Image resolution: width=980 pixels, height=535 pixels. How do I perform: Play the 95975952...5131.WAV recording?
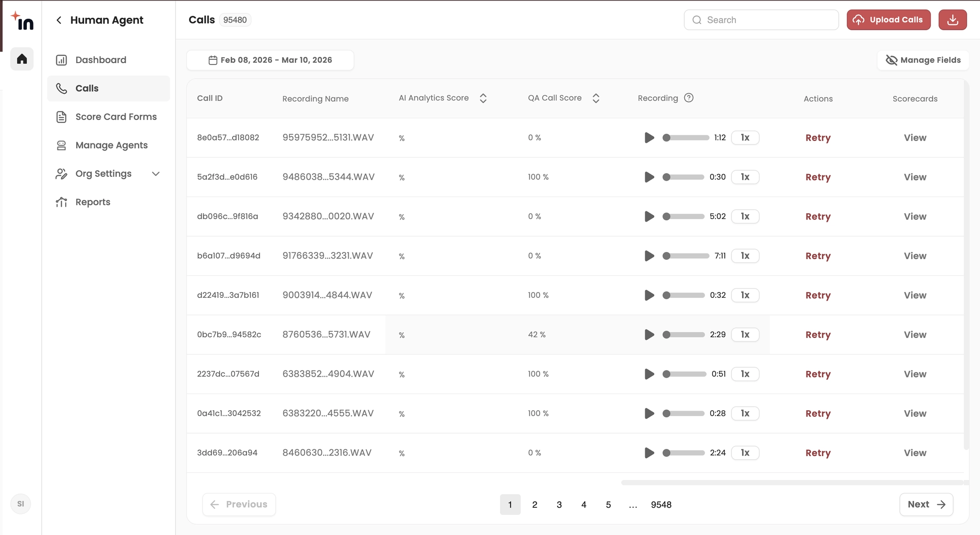pos(649,138)
